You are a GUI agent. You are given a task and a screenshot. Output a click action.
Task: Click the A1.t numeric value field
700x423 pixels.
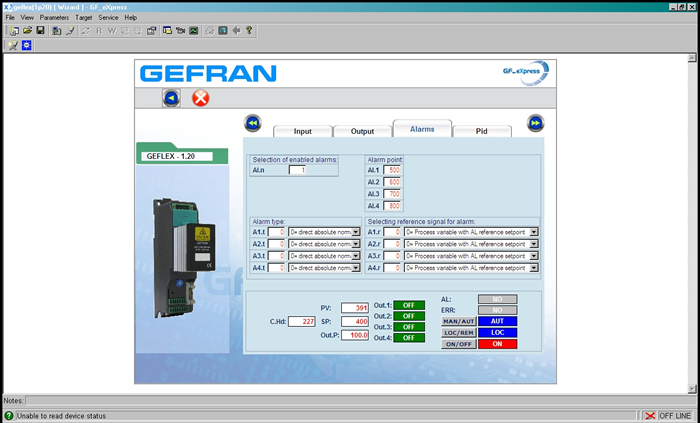click(276, 232)
